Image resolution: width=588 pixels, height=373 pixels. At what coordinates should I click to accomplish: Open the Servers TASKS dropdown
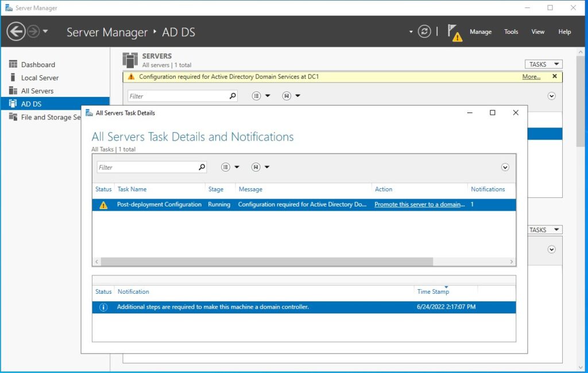pos(543,64)
